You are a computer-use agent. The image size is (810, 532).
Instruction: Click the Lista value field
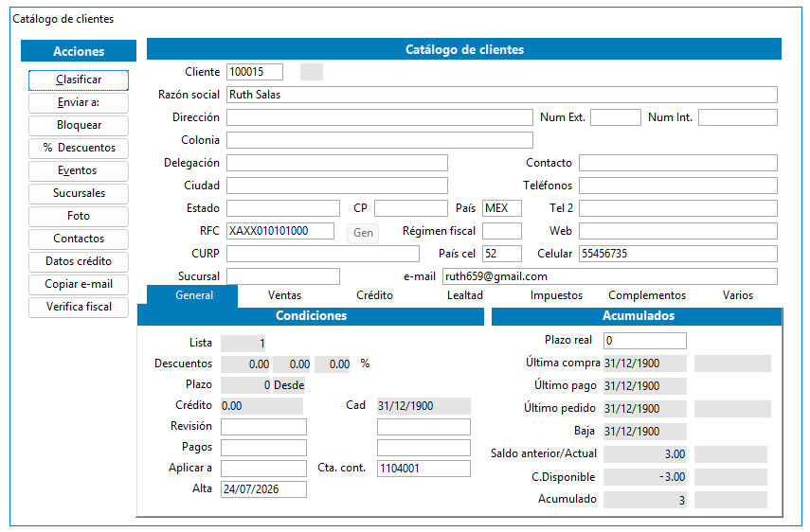243,343
